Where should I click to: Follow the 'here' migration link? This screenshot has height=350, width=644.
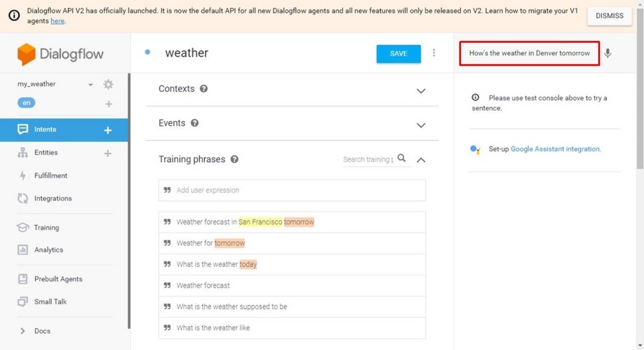[57, 21]
